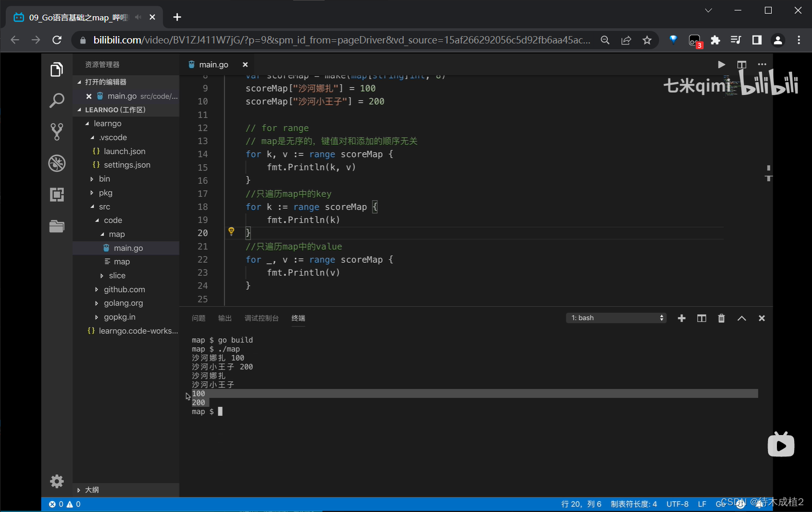Bookmark this page with star icon

[x=647, y=40]
